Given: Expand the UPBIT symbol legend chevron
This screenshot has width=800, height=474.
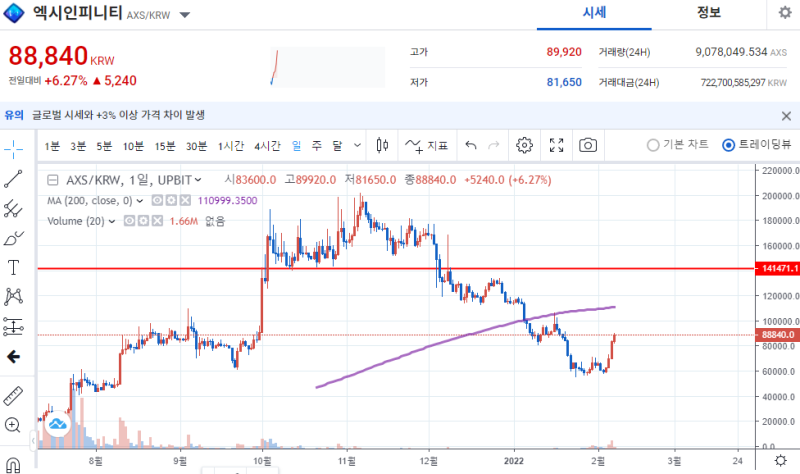Looking at the screenshot, I should coord(198,180).
